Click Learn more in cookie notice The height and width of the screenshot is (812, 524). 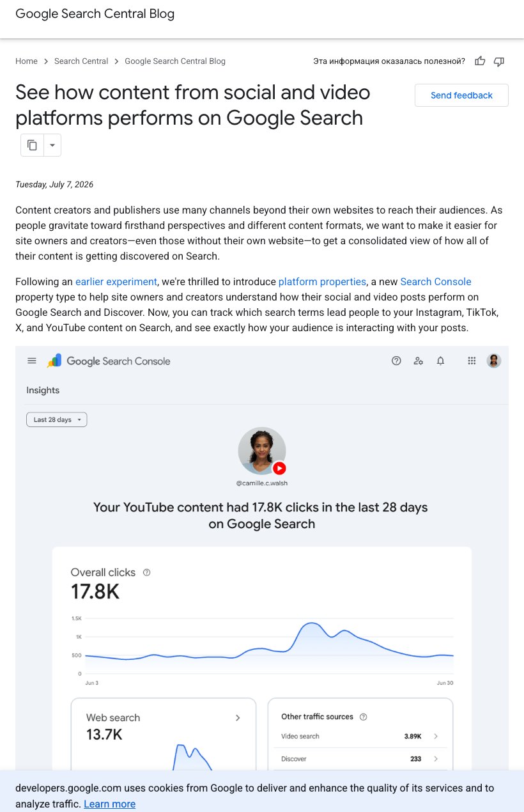point(109,804)
